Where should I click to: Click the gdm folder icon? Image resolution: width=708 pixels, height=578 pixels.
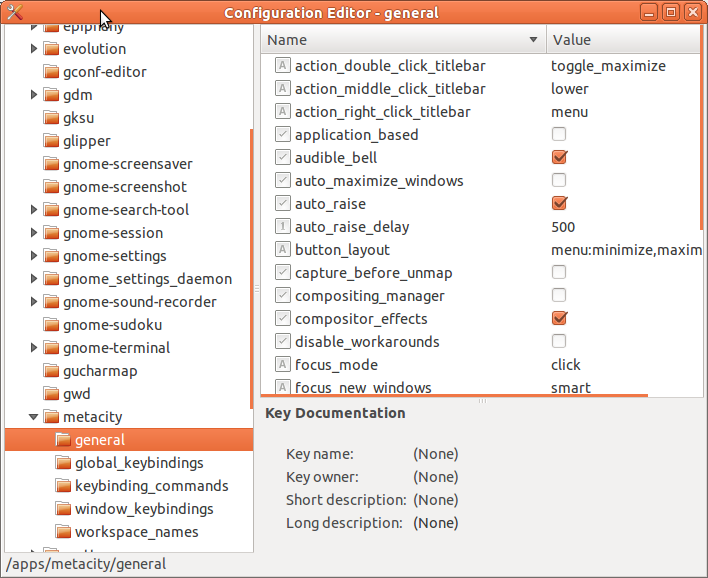tap(51, 94)
